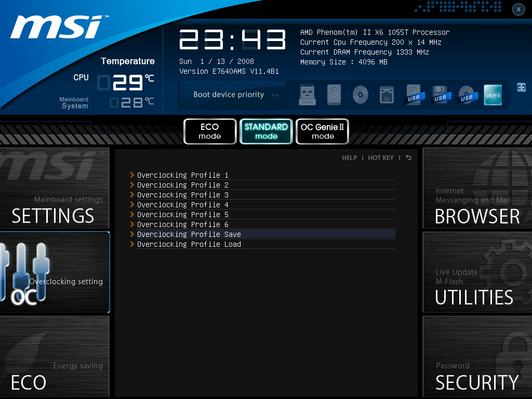Expand Overclocking Profile 3
This screenshot has height=399, width=532.
pyautogui.click(x=262, y=195)
